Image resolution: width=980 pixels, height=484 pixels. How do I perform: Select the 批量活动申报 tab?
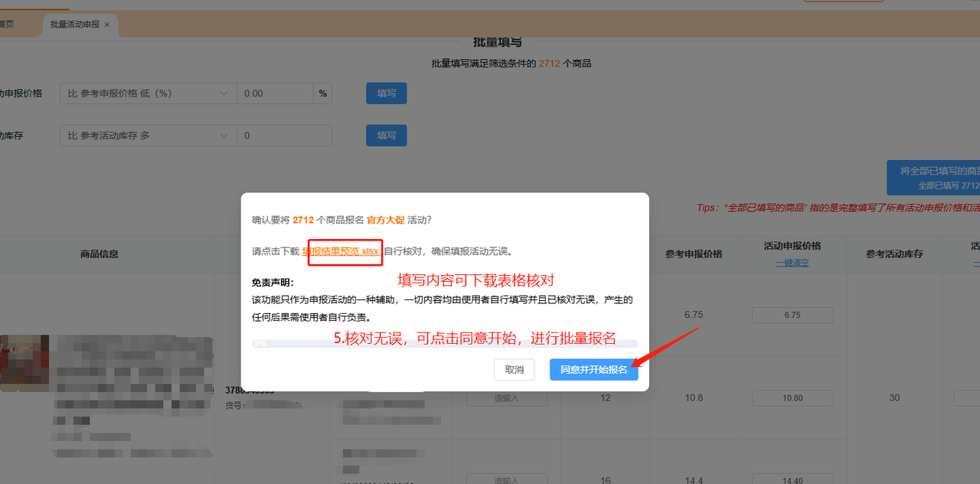(x=73, y=25)
